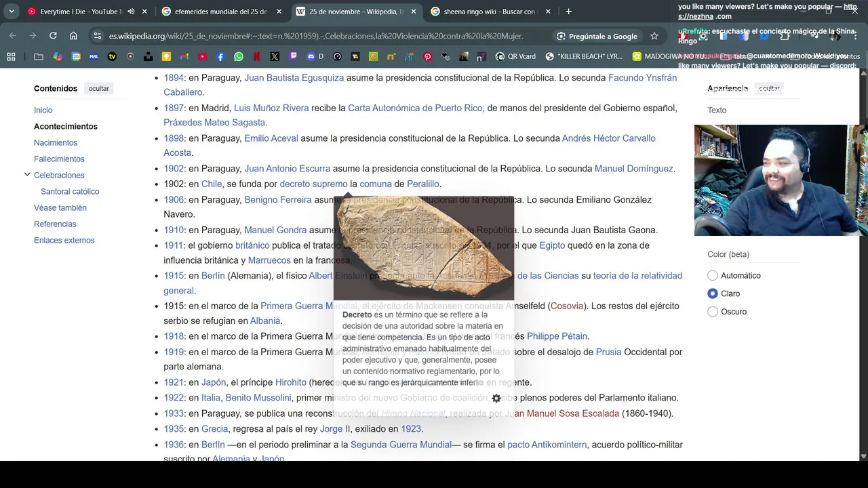Screen dimensions: 868x488
Task: Open the Twitch bookmark
Action: (293, 57)
